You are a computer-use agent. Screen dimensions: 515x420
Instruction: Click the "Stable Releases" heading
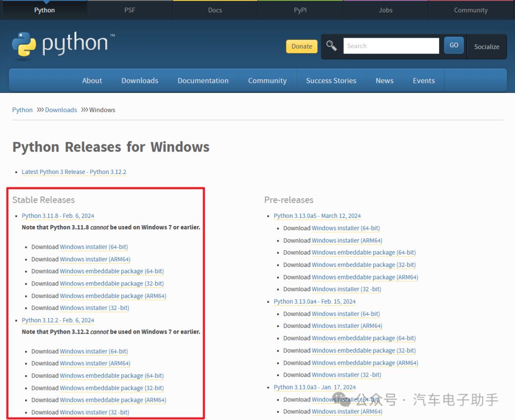[44, 200]
